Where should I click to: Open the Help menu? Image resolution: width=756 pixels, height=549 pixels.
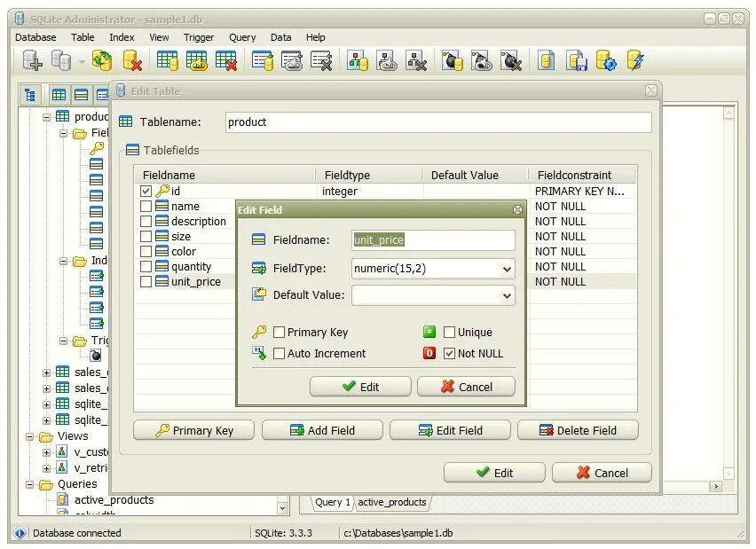click(315, 37)
